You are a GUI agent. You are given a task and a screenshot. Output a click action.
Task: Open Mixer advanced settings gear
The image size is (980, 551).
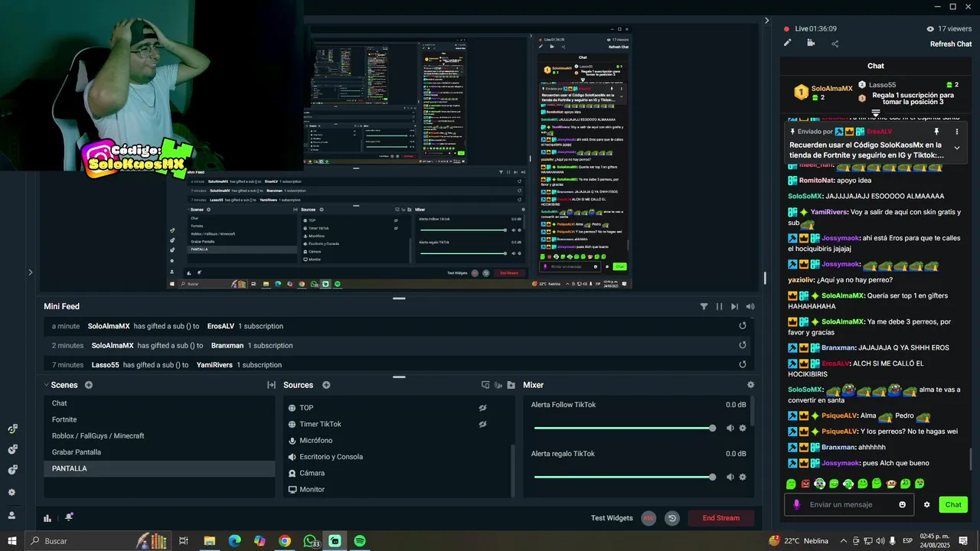point(750,385)
